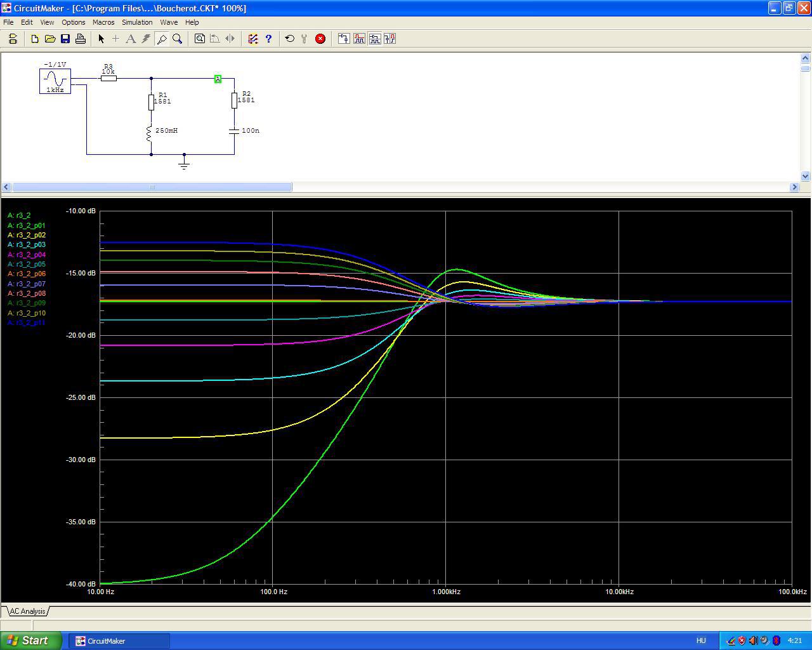Select the A: r3_2_p02 trace label
The height and width of the screenshot is (650, 812).
pyautogui.click(x=27, y=235)
